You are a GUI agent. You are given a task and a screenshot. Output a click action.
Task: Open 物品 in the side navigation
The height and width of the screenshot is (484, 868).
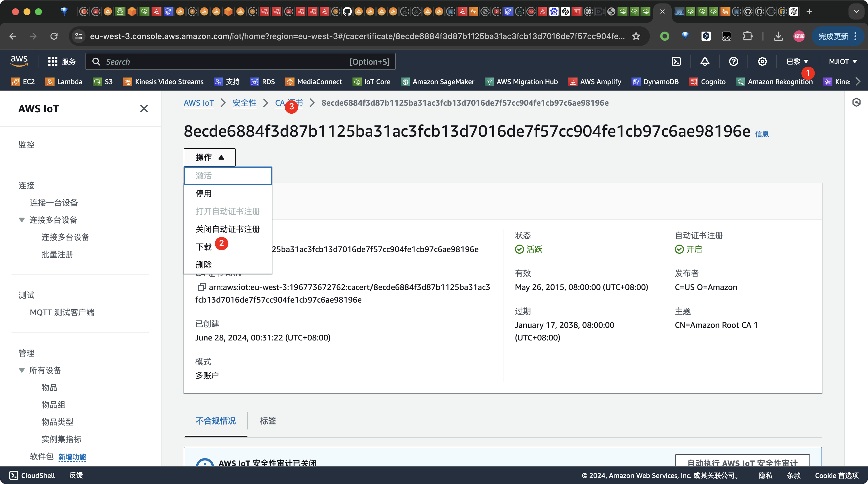pos(49,387)
